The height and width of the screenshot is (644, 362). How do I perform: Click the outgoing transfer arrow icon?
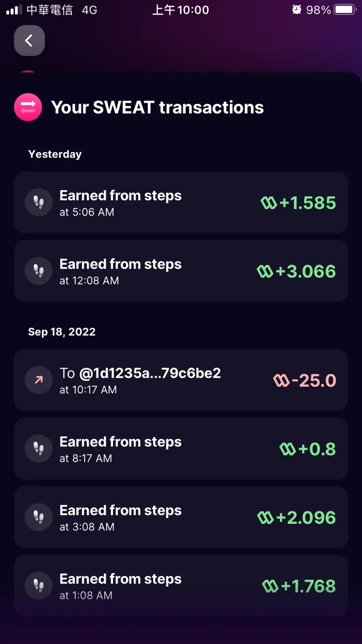39,380
